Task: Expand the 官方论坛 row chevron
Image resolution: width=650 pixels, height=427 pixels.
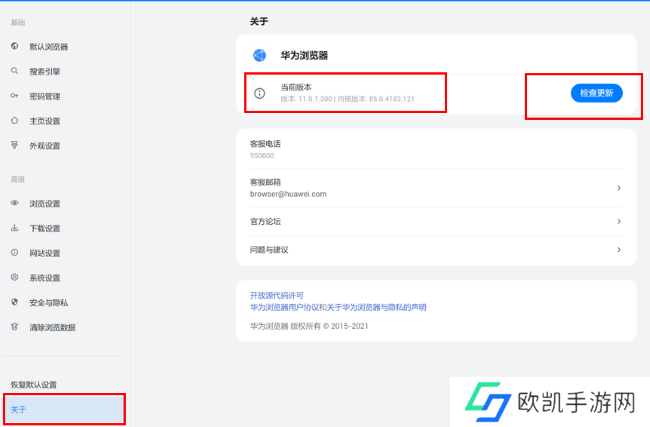Action: coord(619,221)
